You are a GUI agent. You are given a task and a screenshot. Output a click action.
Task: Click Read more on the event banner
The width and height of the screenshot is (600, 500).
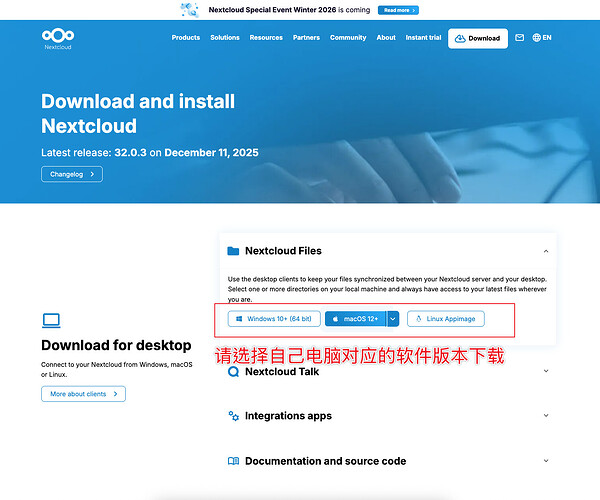[x=398, y=10]
